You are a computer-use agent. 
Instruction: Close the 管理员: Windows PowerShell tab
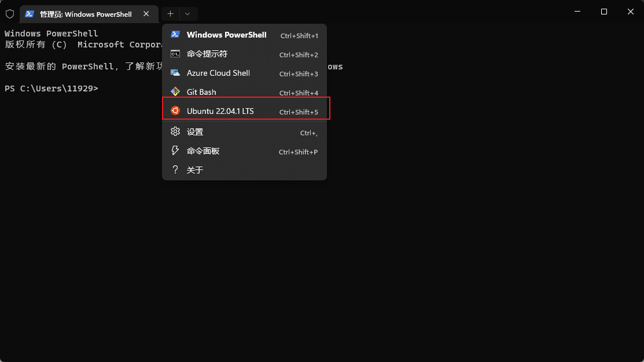click(146, 14)
